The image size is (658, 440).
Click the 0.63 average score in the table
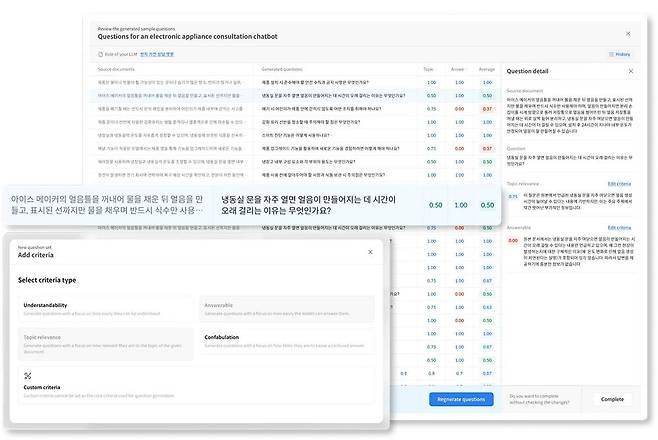tap(487, 307)
